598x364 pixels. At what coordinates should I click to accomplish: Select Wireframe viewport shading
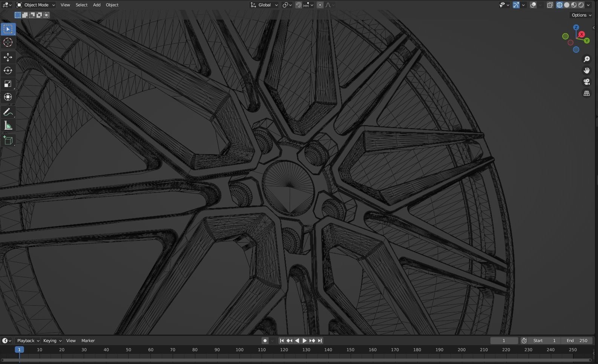[560, 5]
